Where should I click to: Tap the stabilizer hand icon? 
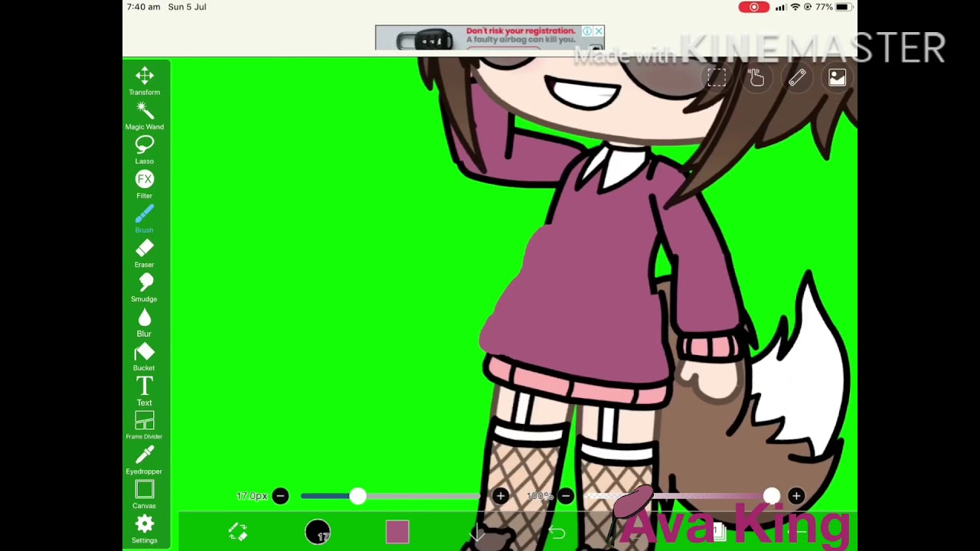[x=756, y=77]
